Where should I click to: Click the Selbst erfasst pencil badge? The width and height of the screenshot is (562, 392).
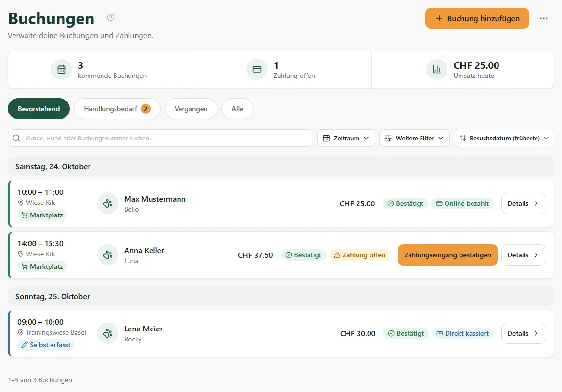tap(46, 345)
